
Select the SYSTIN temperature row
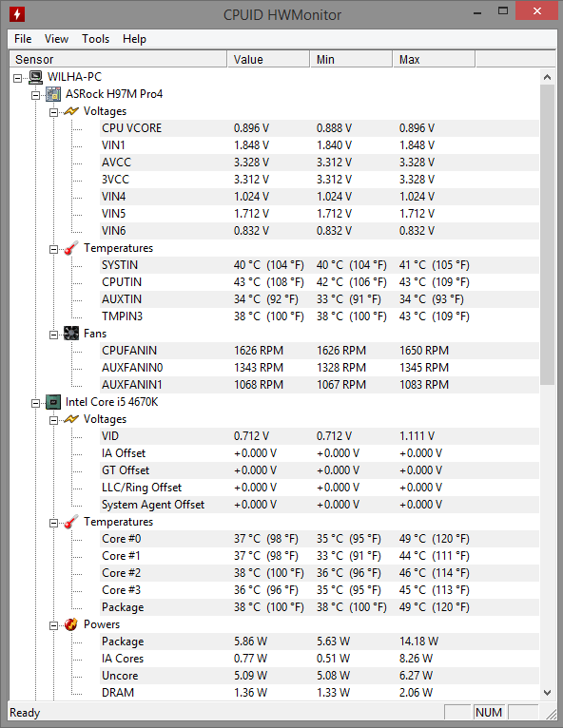[320, 265]
